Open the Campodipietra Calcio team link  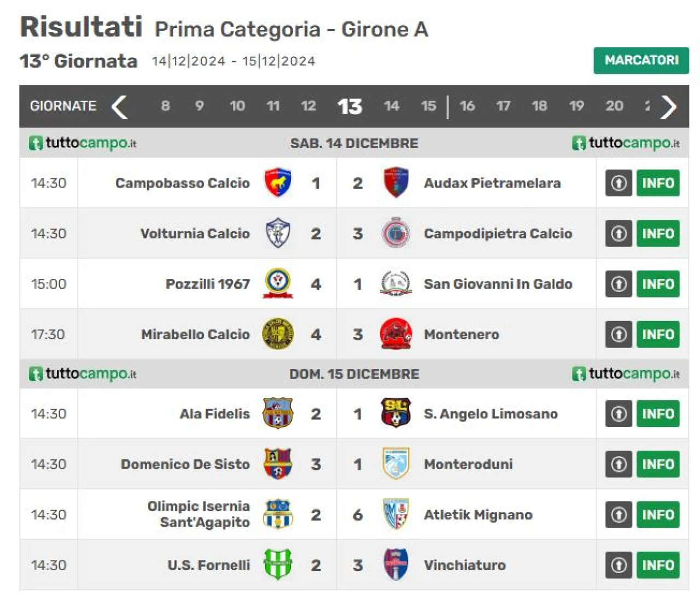point(498,234)
